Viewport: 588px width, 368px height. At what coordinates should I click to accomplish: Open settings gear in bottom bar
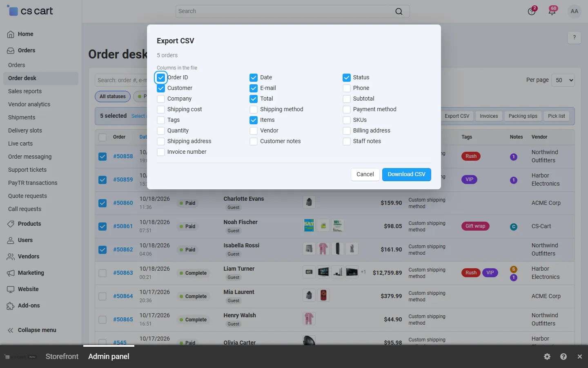[547, 357]
